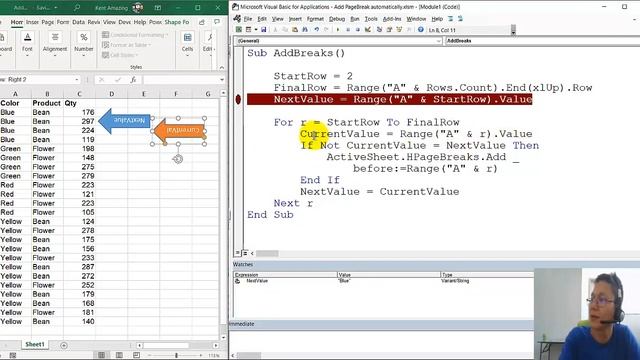Expand the formula bar chevron
This screenshot has height=360, width=640.
click(222, 80)
